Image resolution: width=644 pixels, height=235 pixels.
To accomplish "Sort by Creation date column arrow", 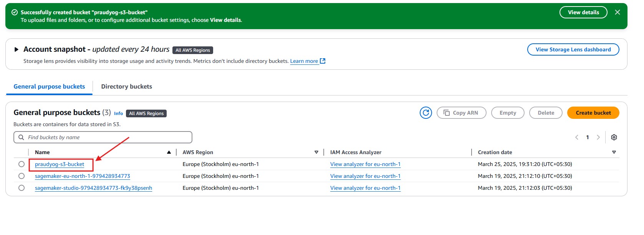I will coord(614,152).
